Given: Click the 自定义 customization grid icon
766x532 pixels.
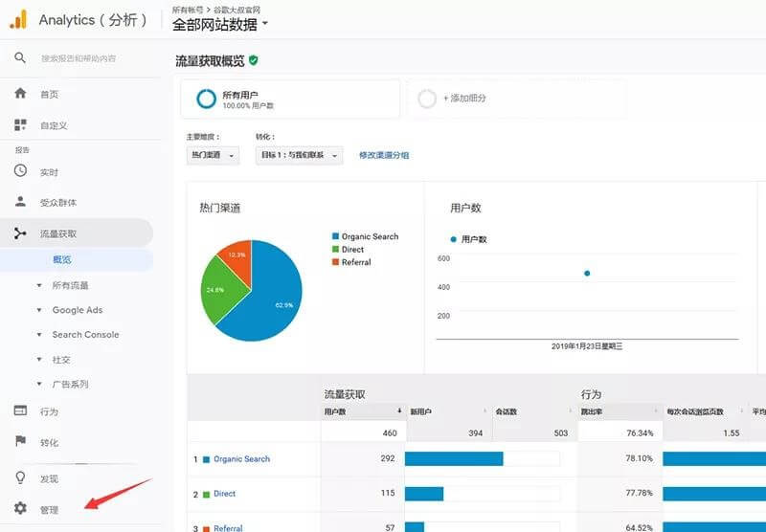Looking at the screenshot, I should [x=20, y=125].
